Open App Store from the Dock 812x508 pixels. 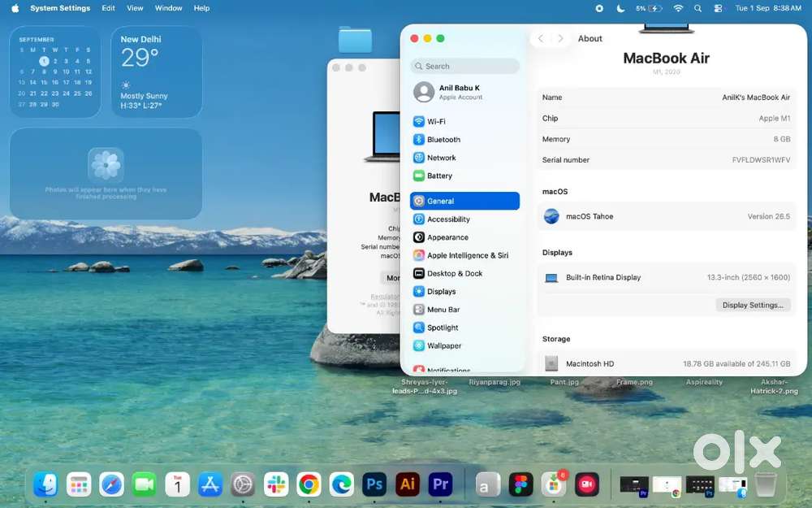pos(210,485)
